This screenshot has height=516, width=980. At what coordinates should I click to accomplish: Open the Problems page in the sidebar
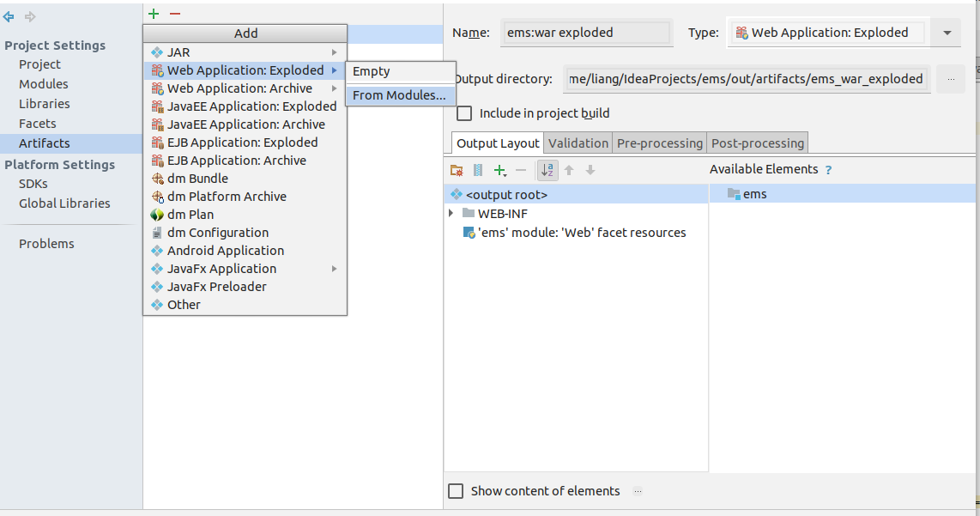pos(46,244)
